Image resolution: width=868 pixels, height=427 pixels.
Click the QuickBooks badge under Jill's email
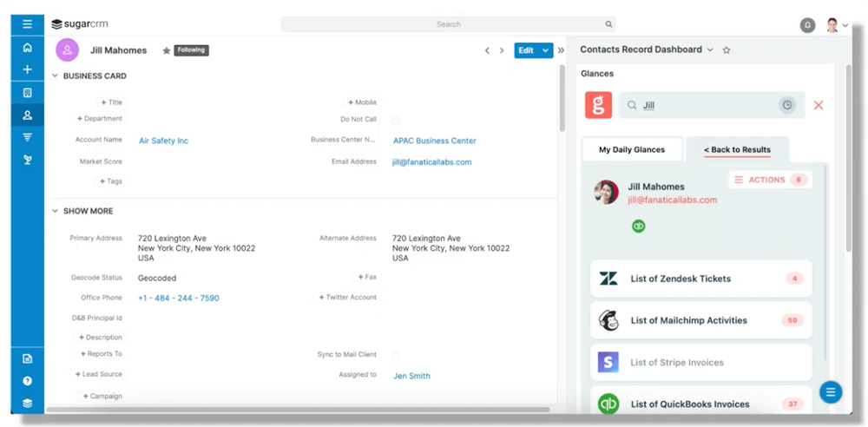coord(638,226)
